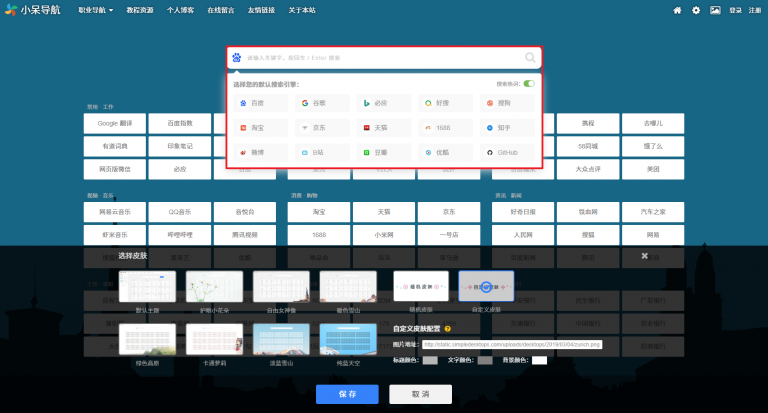This screenshot has width=768, height=413.
Task: Open the 小米网 site link
Action: pyautogui.click(x=384, y=235)
